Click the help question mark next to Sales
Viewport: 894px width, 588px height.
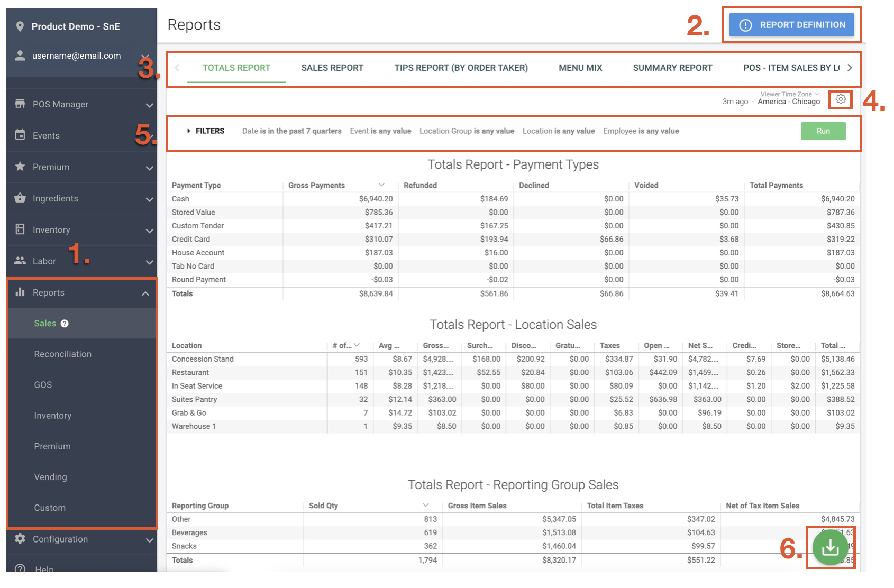tap(65, 324)
